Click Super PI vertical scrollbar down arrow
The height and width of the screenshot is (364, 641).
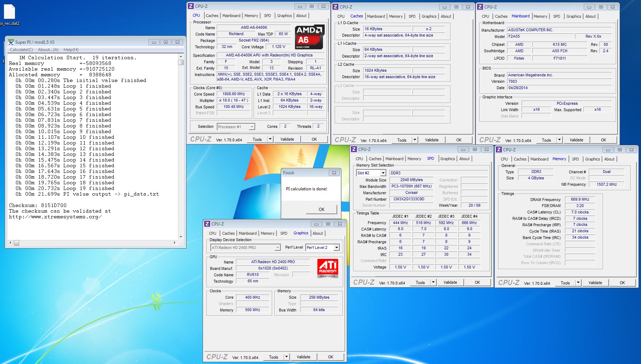(181, 237)
